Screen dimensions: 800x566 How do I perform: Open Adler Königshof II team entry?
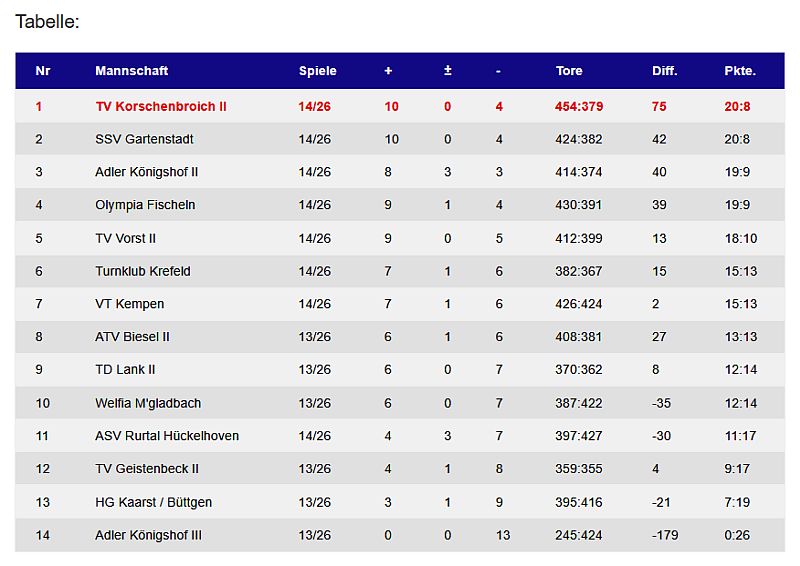[146, 172]
